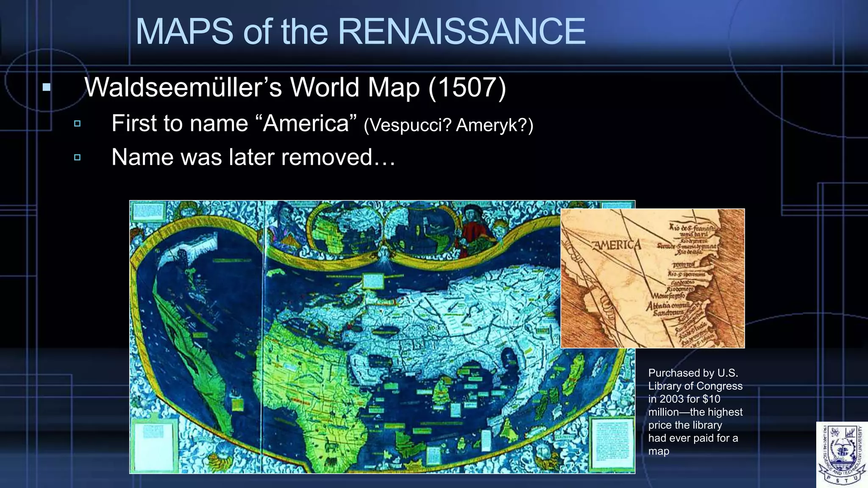The image size is (868, 488).
Task: Click the line First to name "America"
Action: [234, 124]
